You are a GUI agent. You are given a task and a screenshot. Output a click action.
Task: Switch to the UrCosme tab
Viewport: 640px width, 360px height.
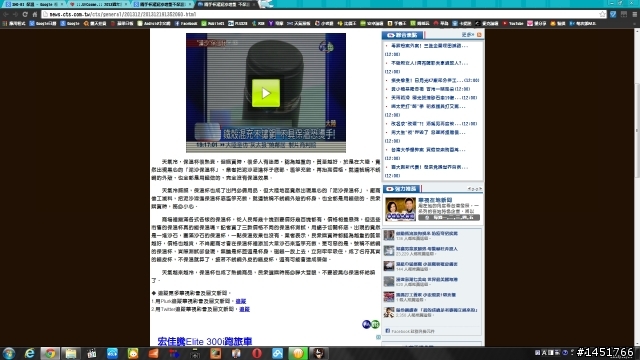pyautogui.click(x=98, y=4)
